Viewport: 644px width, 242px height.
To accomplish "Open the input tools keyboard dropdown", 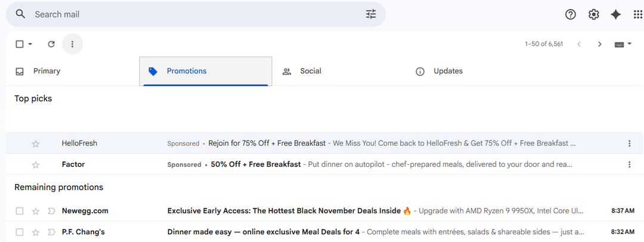I will coord(623,44).
